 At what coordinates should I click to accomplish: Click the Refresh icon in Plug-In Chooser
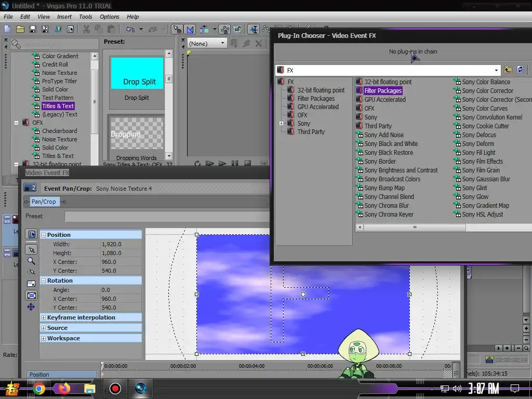coord(520,70)
